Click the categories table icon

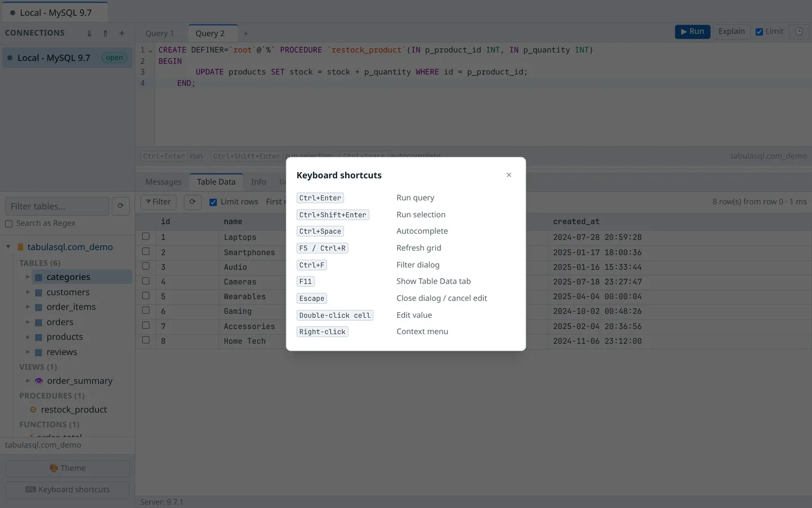pyautogui.click(x=38, y=277)
